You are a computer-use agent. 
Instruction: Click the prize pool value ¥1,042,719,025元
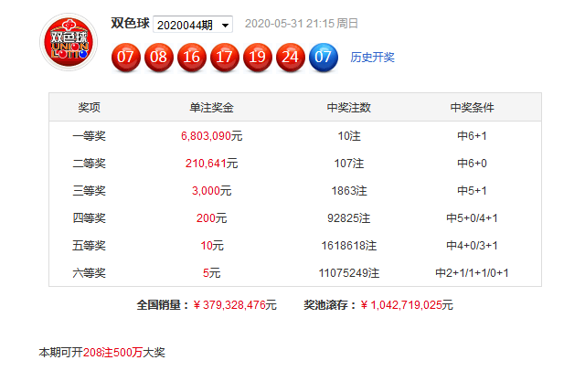(x=407, y=304)
